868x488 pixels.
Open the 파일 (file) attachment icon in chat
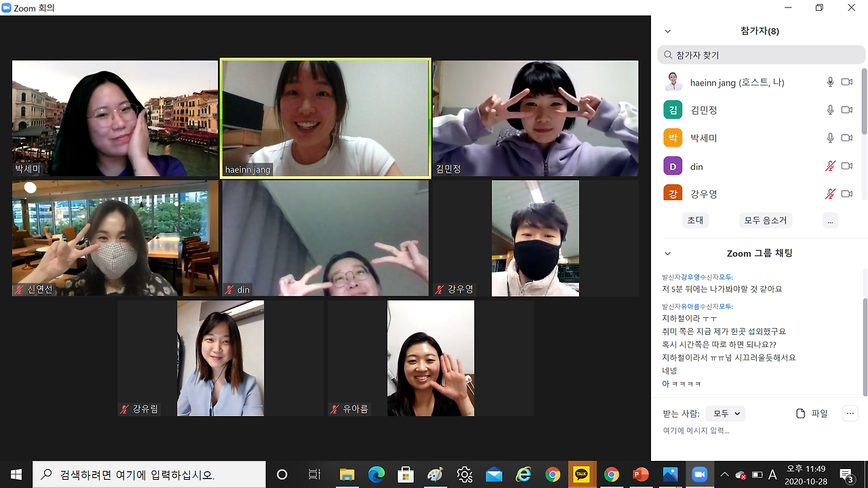pyautogui.click(x=802, y=413)
